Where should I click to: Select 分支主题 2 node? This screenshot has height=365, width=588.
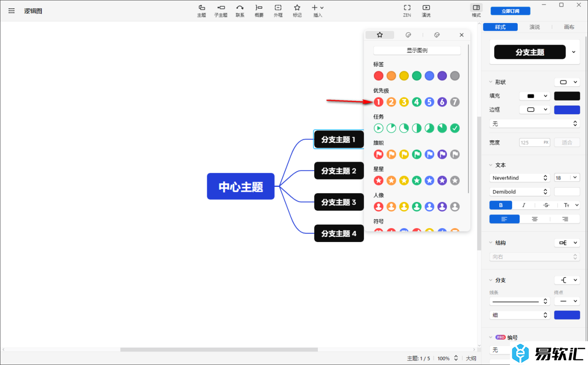339,171
